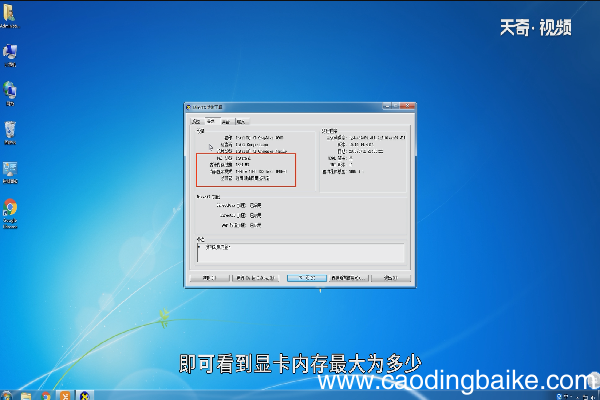Click the DirectX icon in the dialog title bar
The image size is (600, 400).
(x=188, y=107)
